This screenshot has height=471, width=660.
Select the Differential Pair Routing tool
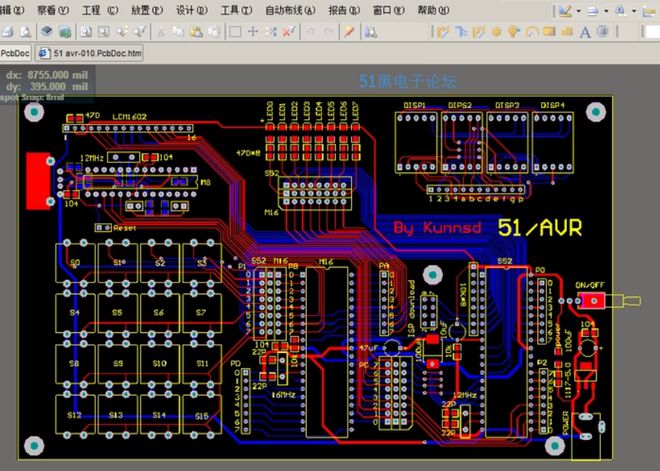461,32
